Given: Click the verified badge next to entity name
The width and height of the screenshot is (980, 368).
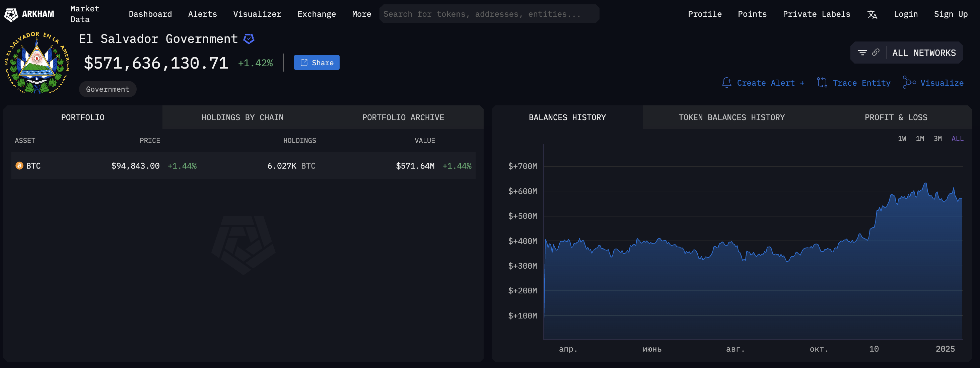Looking at the screenshot, I should pyautogui.click(x=249, y=39).
